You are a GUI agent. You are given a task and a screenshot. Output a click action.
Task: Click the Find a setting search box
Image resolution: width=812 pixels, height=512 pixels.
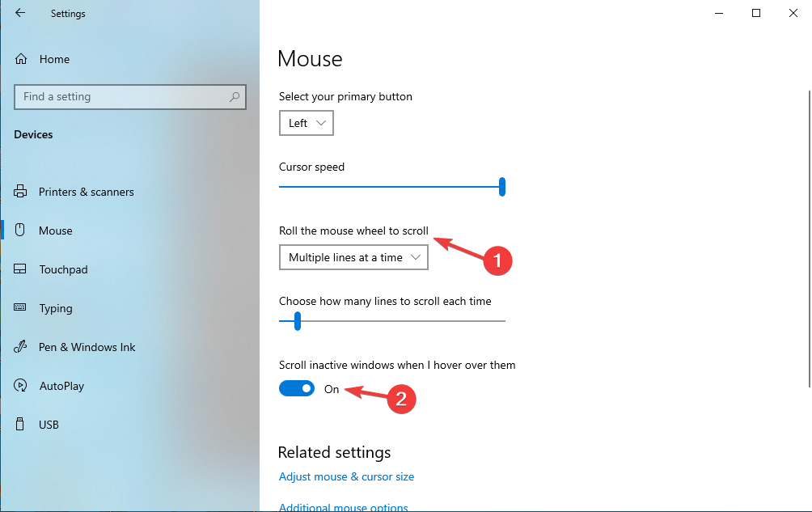pyautogui.click(x=130, y=97)
